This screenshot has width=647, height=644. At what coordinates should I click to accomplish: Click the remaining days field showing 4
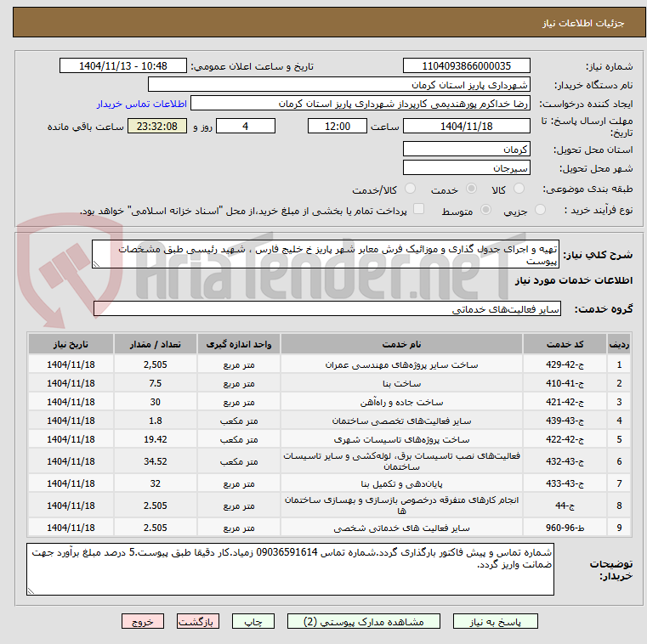click(x=246, y=126)
